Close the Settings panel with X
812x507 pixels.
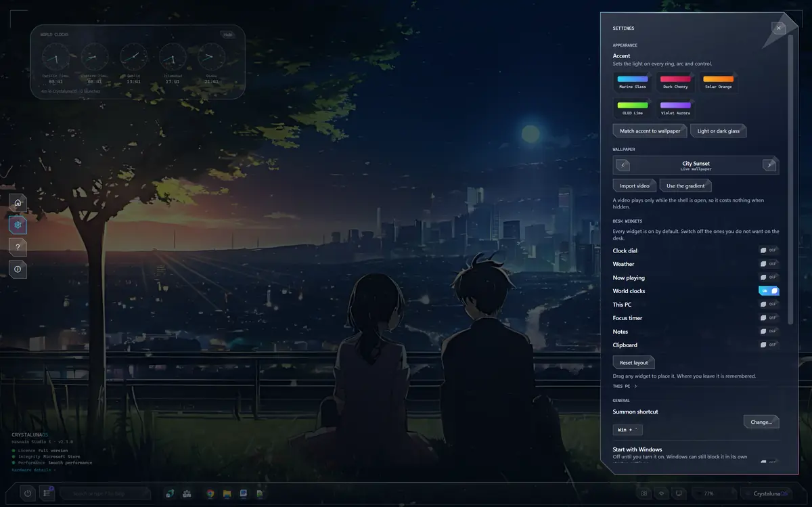pyautogui.click(x=779, y=28)
